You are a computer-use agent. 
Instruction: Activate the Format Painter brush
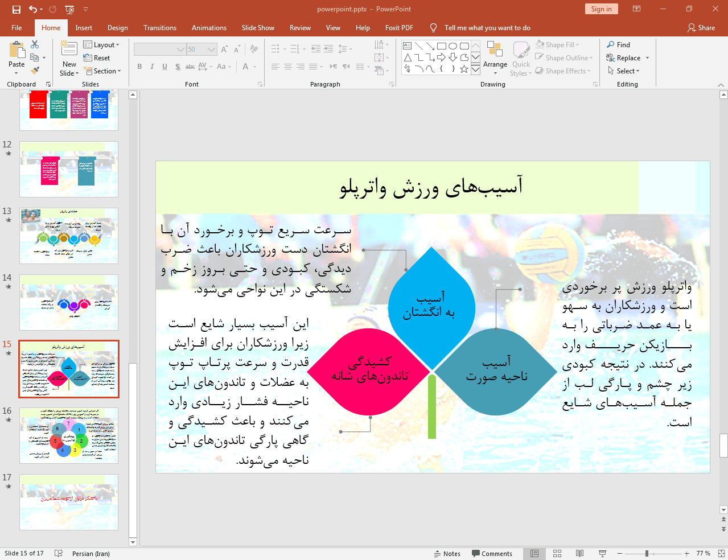pos(35,71)
